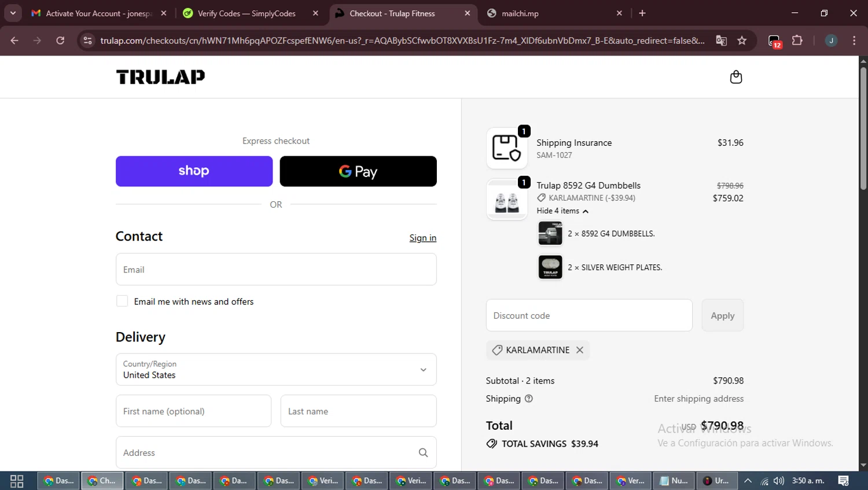The height and width of the screenshot is (490, 868).
Task: Open the Country/Region dropdown
Action: click(276, 370)
